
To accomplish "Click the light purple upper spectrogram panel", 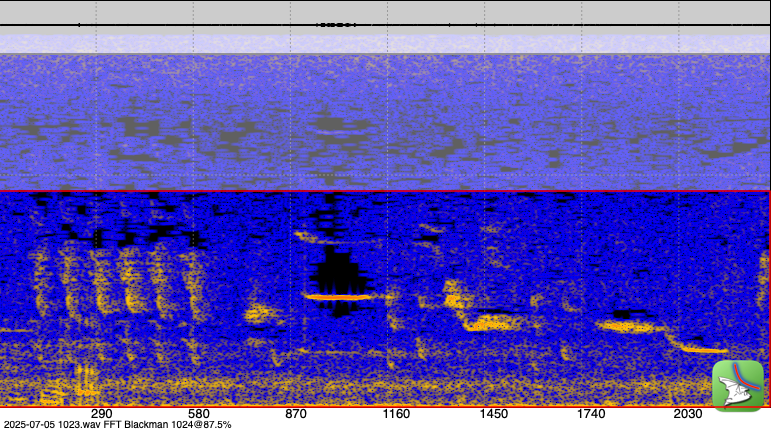I will [x=385, y=120].
